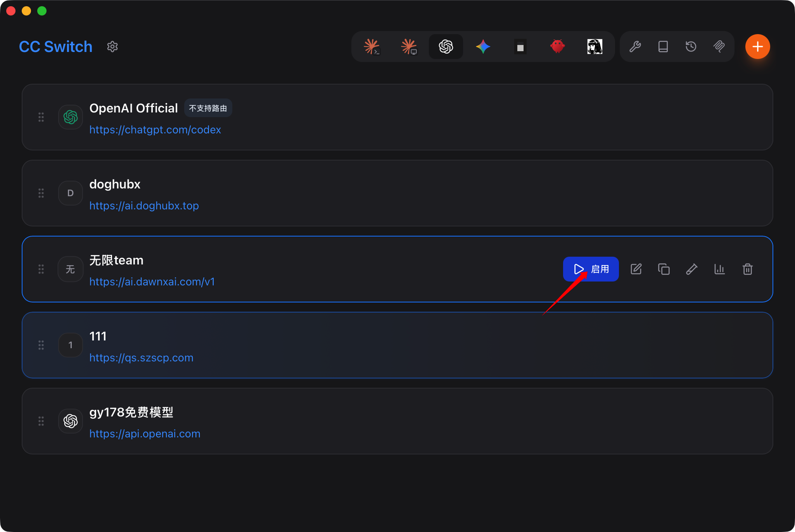Click the OpenAI Official provider logo
Viewport: 795px width, 532px height.
[x=71, y=117]
